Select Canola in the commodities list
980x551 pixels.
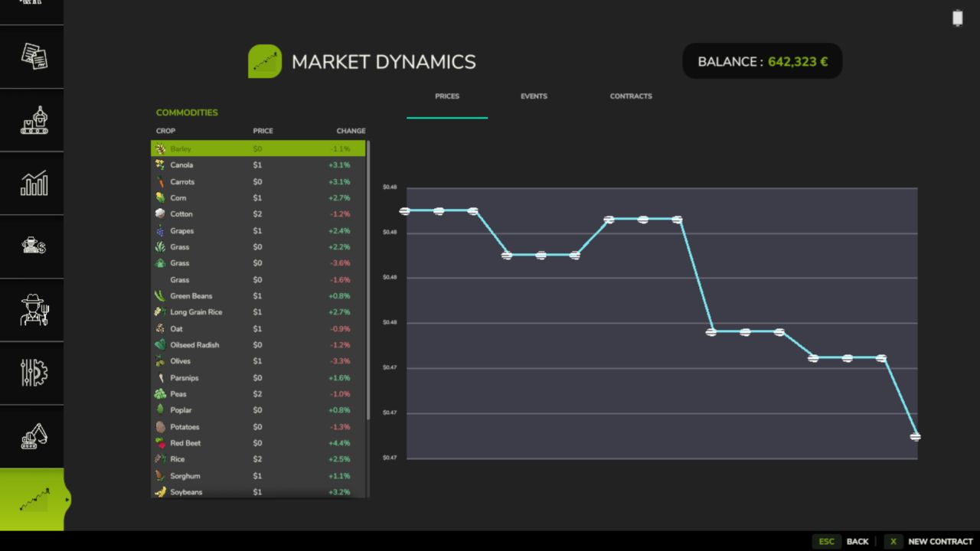pos(258,165)
